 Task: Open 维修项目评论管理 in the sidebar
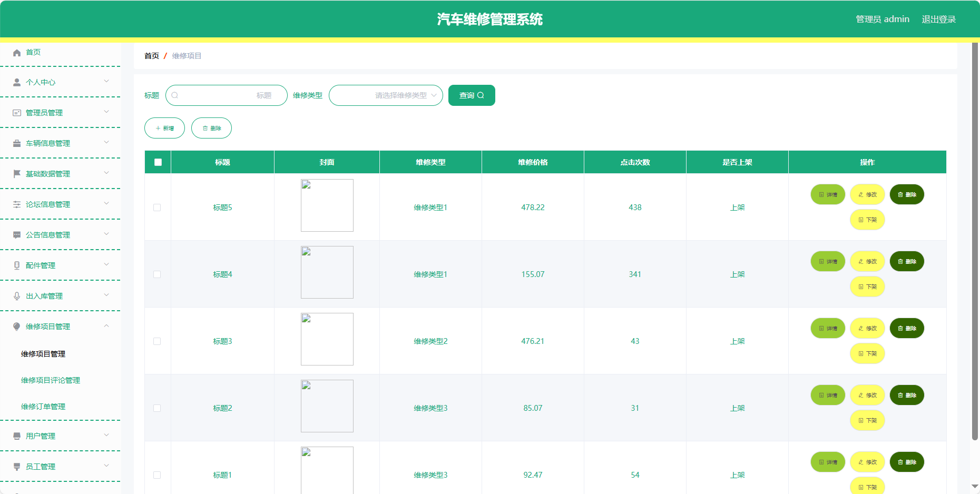pyautogui.click(x=51, y=380)
